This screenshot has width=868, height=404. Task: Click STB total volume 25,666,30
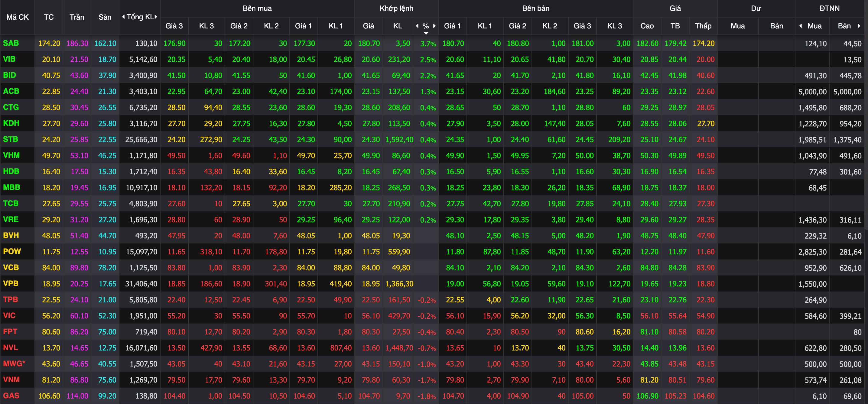coord(141,139)
